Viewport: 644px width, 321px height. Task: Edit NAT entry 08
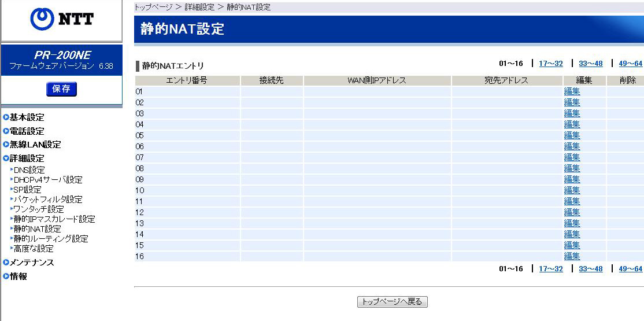572,168
